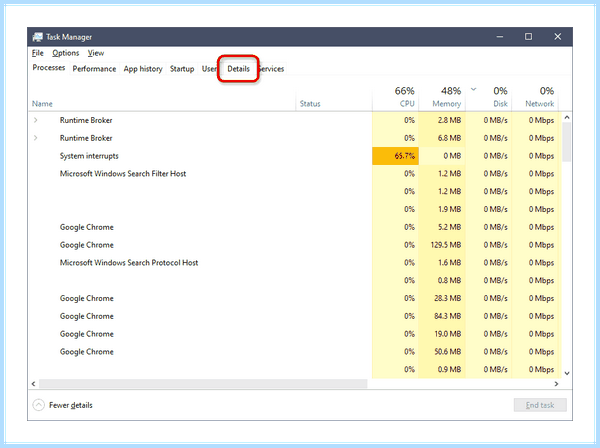Click horizontal scrollbar left arrow
Screen dimensions: 600x448
[34, 384]
